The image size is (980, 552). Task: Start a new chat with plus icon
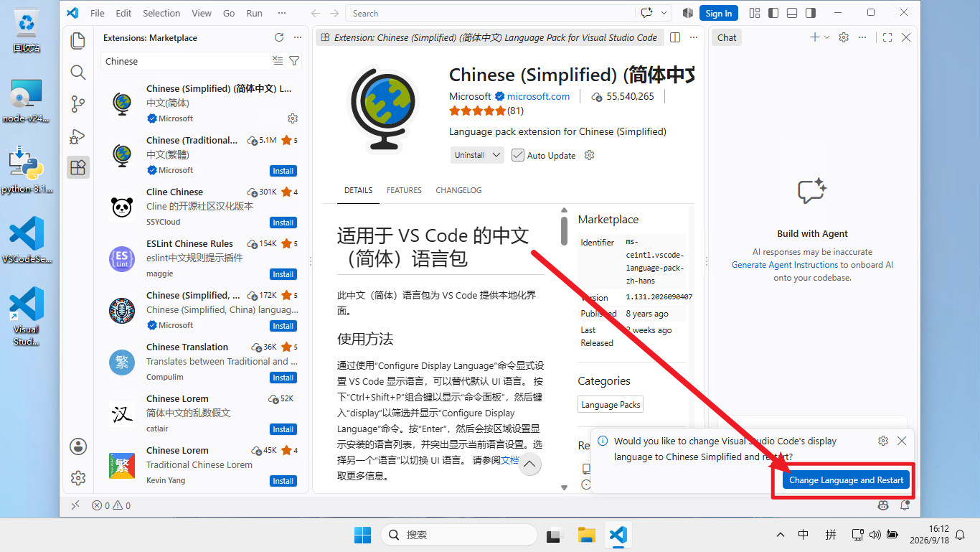pos(814,37)
